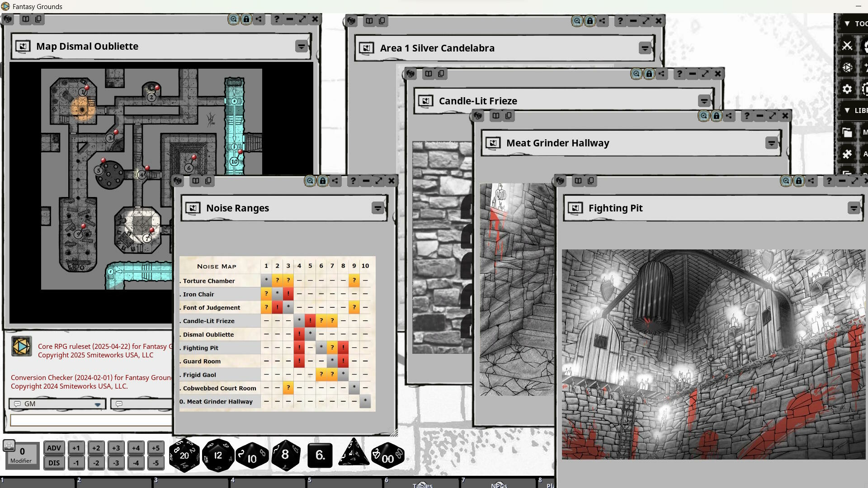Select the combat swords tool in the sidebar
This screenshot has width=868, height=488.
pyautogui.click(x=847, y=46)
